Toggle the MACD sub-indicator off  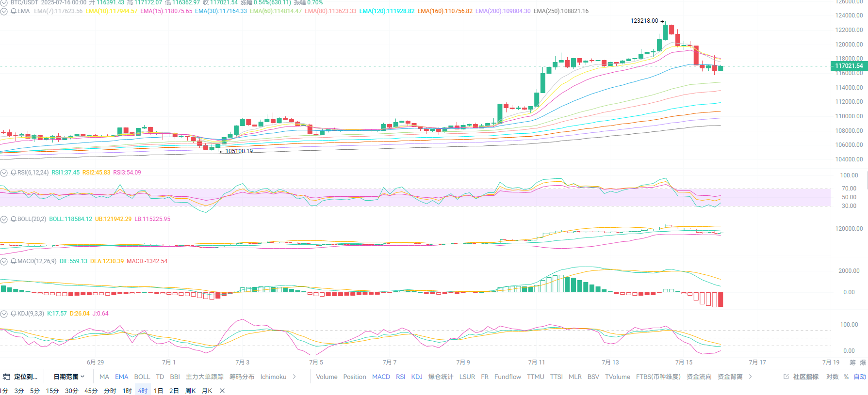[381, 377]
